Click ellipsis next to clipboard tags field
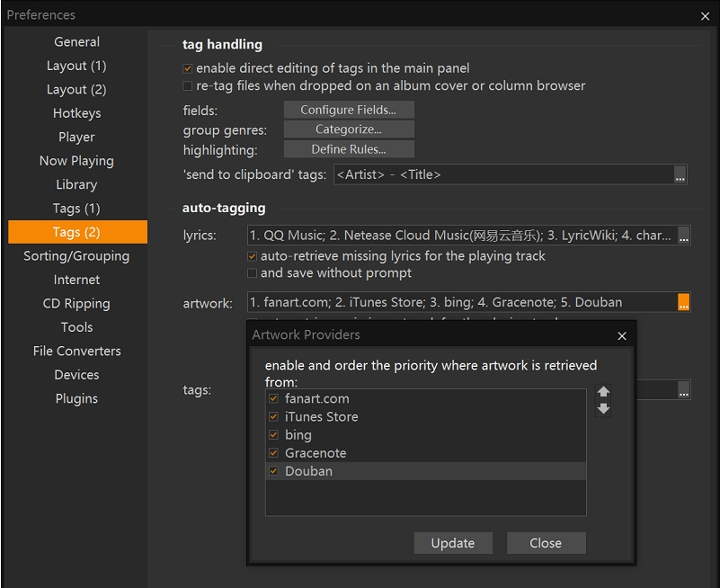 point(680,174)
